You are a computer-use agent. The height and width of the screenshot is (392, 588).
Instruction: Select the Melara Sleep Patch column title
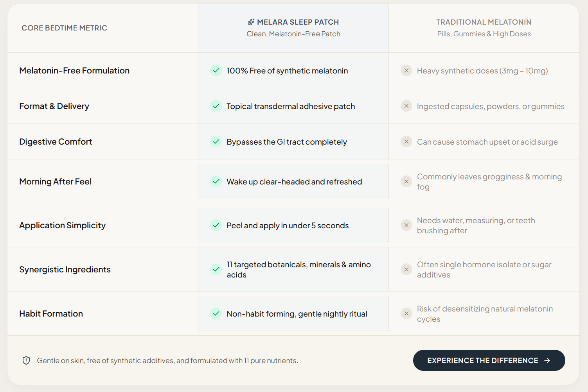tap(298, 22)
